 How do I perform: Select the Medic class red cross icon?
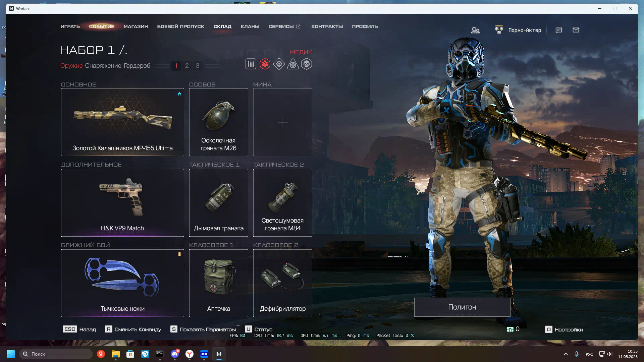click(265, 64)
